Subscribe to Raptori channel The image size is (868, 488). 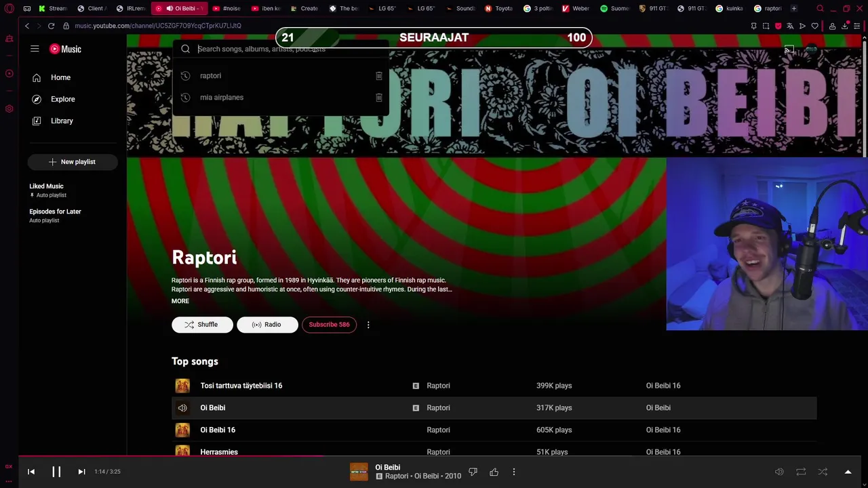point(329,325)
